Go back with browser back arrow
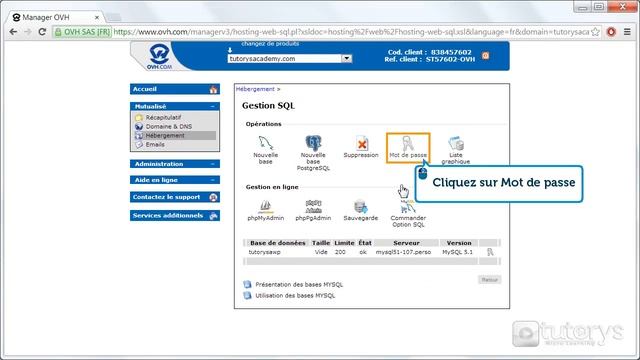 (x=13, y=31)
